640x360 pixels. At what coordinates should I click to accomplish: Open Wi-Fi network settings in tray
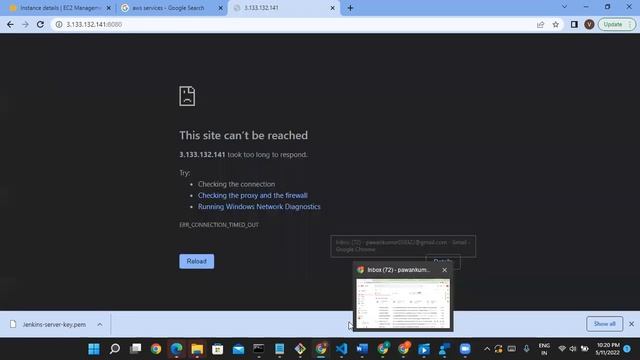562,349
